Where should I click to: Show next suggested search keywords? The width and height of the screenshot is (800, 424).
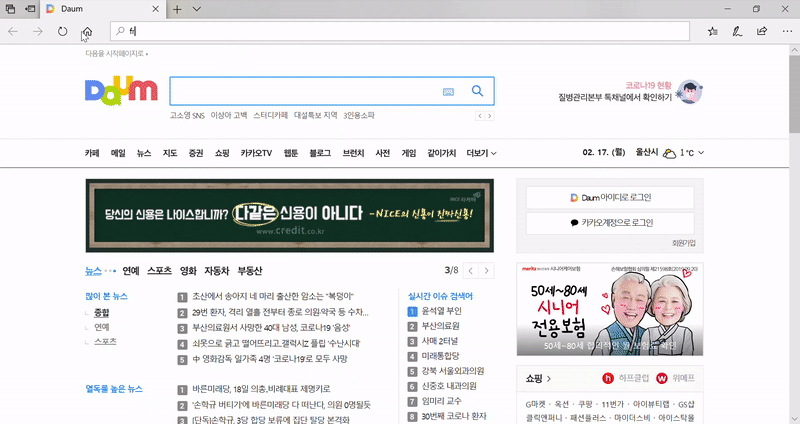point(489,116)
